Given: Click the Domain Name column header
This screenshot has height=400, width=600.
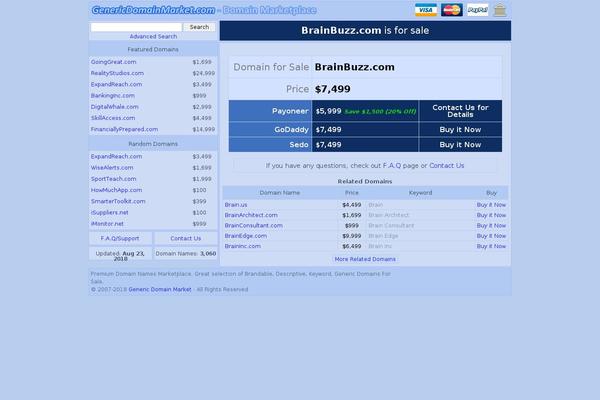Looking at the screenshot, I should 280,193.
